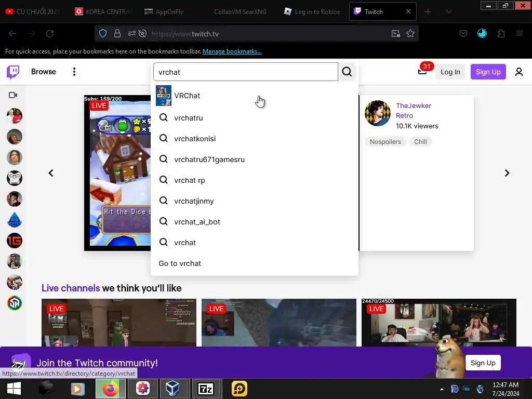Open TheJewker profile avatar

click(378, 113)
